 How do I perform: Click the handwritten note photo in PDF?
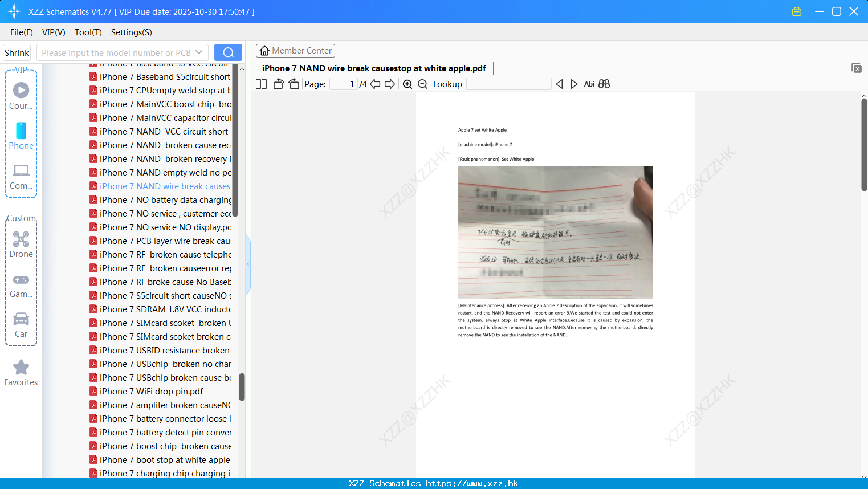[x=556, y=232]
